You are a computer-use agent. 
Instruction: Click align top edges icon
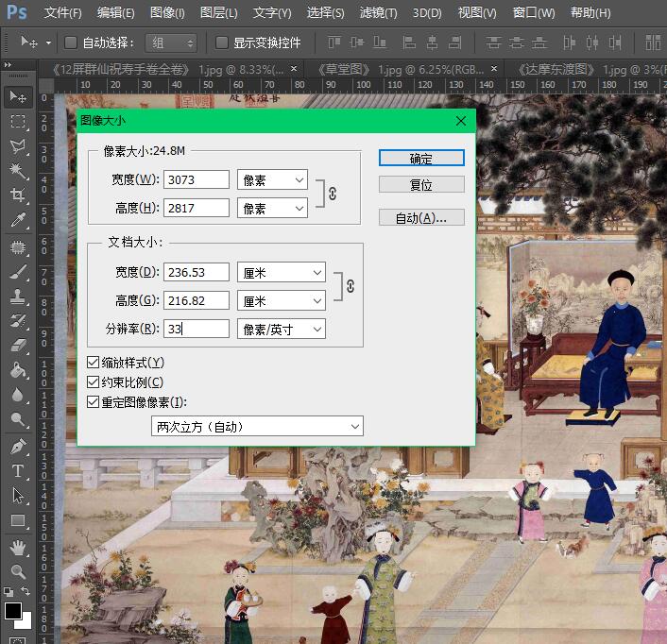[333, 42]
